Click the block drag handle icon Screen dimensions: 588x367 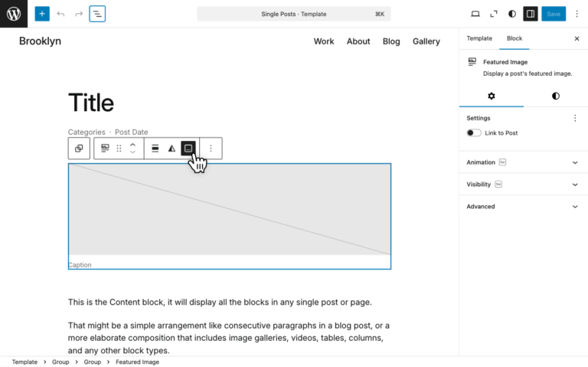point(119,148)
